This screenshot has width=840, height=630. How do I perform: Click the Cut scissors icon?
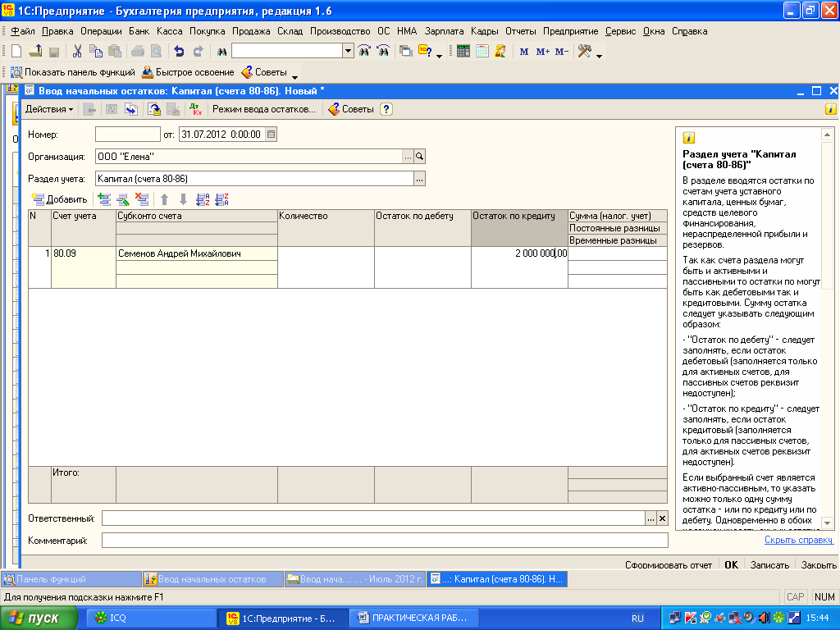click(x=77, y=52)
